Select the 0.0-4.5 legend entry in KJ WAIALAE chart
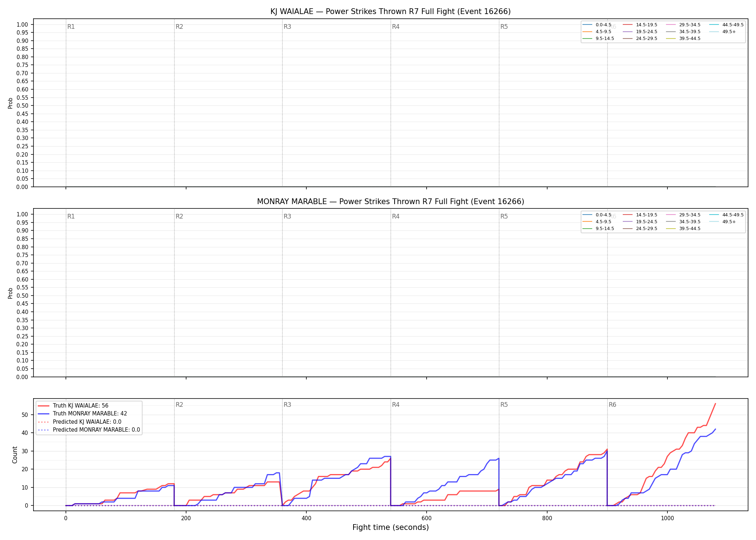 pyautogui.click(x=597, y=25)
